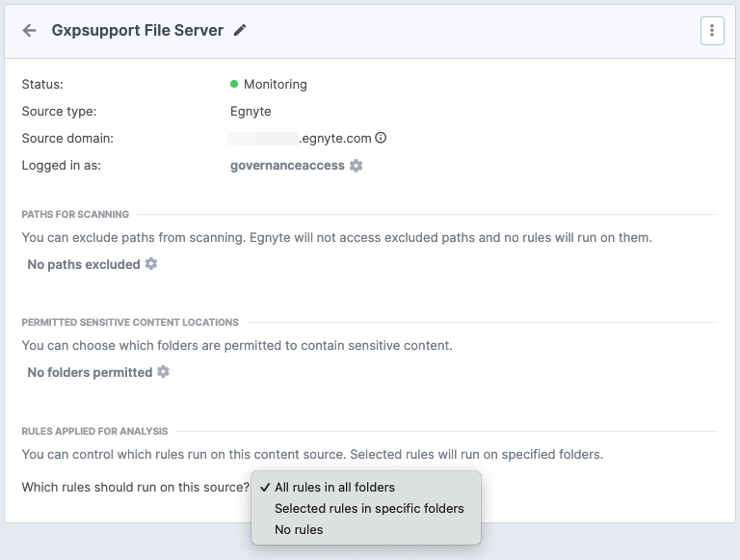
Task: Click the Egnyte source type value
Action: point(251,112)
